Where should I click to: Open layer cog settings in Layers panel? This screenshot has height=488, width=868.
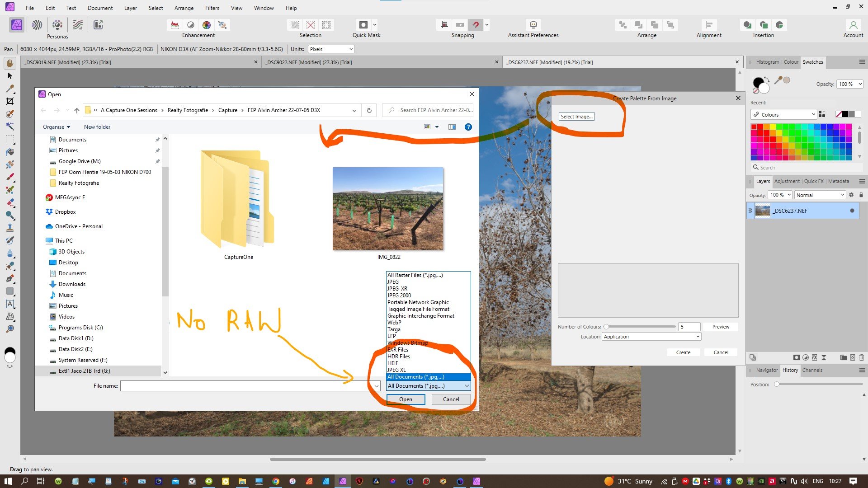point(851,195)
